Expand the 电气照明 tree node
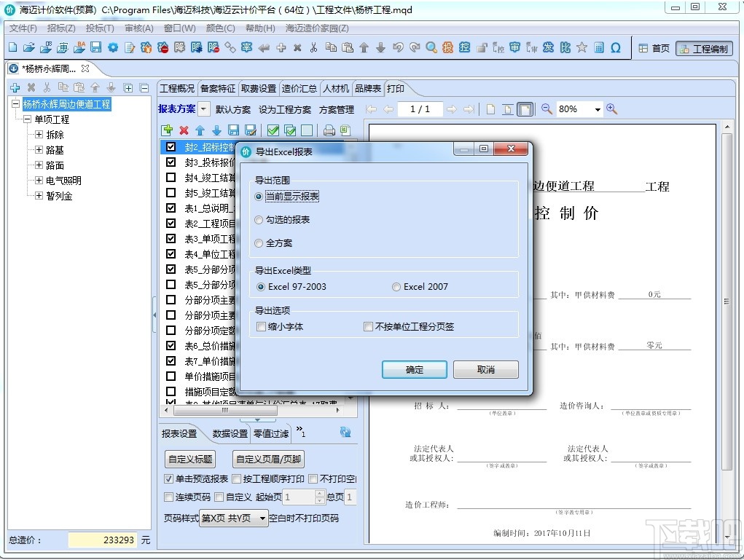744x560 pixels. (39, 180)
